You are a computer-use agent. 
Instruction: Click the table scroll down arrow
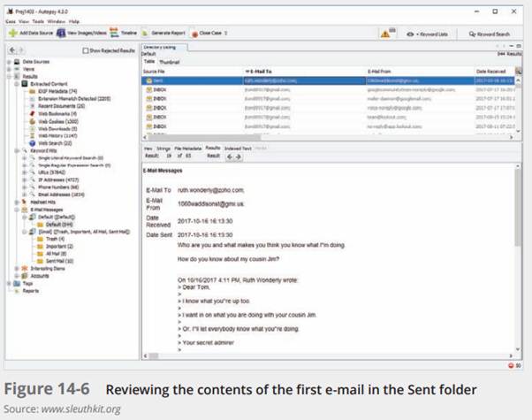pyautogui.click(x=518, y=131)
